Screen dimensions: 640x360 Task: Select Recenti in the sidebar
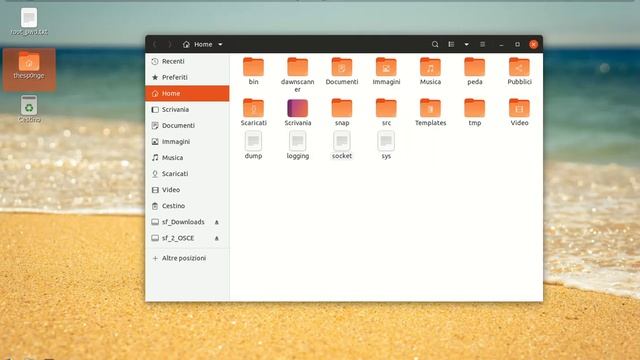[x=187, y=61]
